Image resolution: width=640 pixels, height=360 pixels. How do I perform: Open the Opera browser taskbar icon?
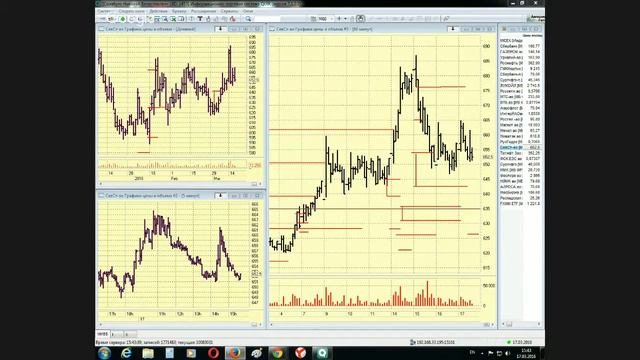pyautogui.click(x=213, y=353)
